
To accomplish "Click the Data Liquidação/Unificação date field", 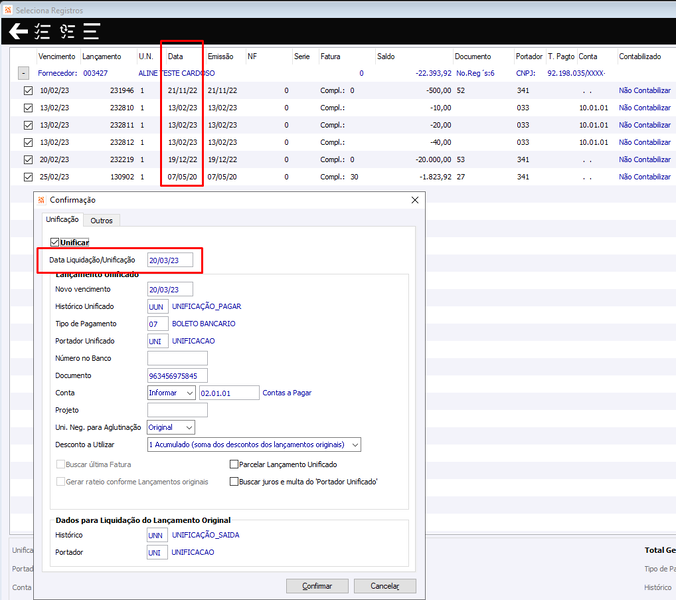I will [170, 260].
